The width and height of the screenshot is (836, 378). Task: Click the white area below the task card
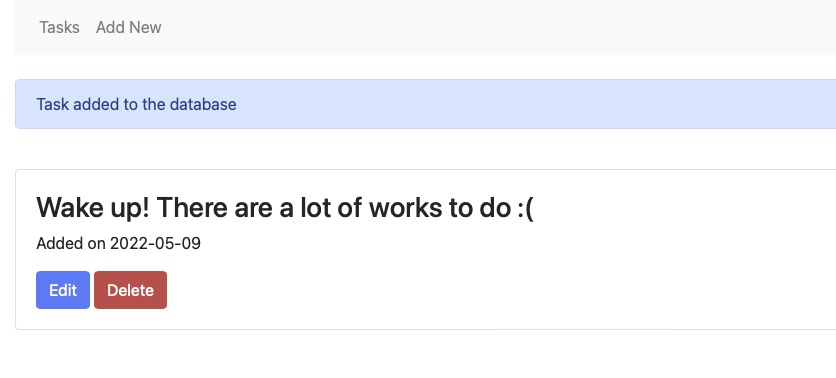pyautogui.click(x=425, y=355)
